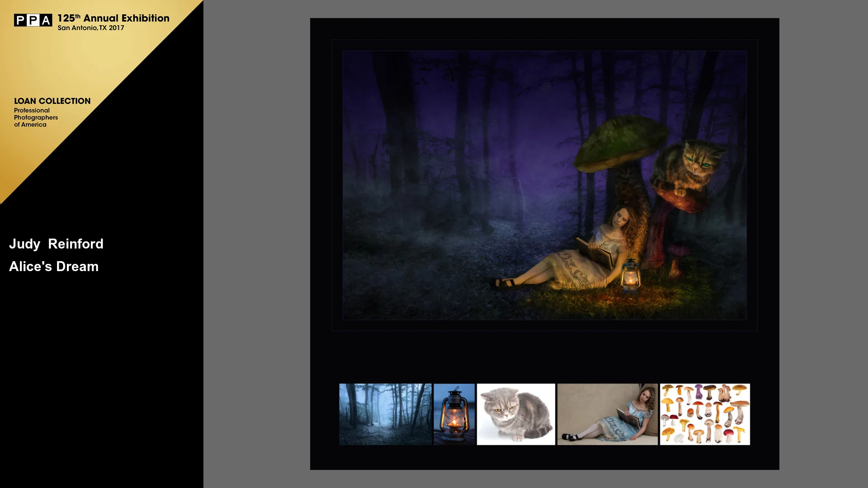Click the PPA logo in the top-left corner
Screen dimensions: 868x488
[x=33, y=20]
